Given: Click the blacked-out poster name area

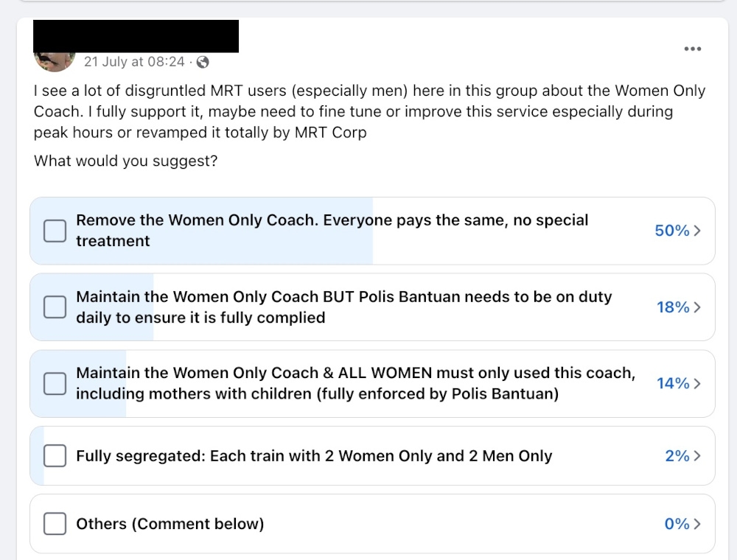Looking at the screenshot, I should coord(136,35).
